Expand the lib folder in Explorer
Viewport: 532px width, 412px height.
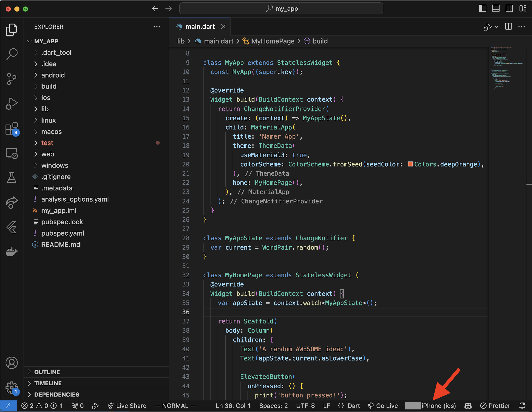(45, 109)
